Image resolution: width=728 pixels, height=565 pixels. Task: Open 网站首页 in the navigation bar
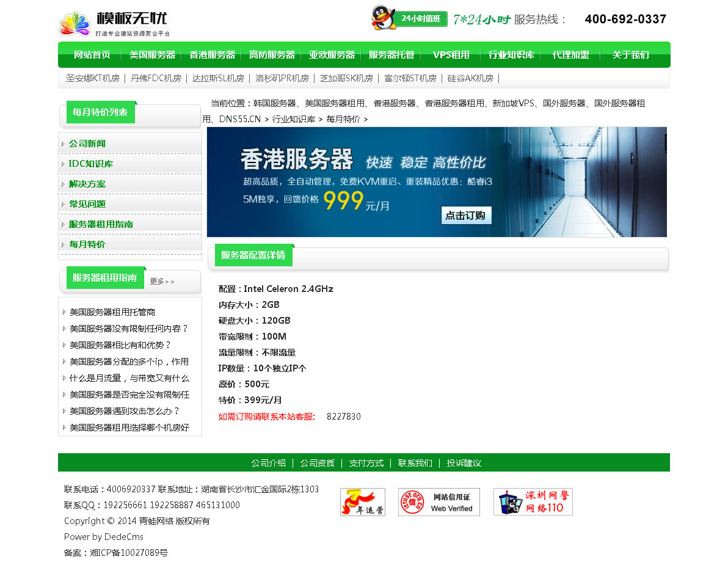coord(92,55)
